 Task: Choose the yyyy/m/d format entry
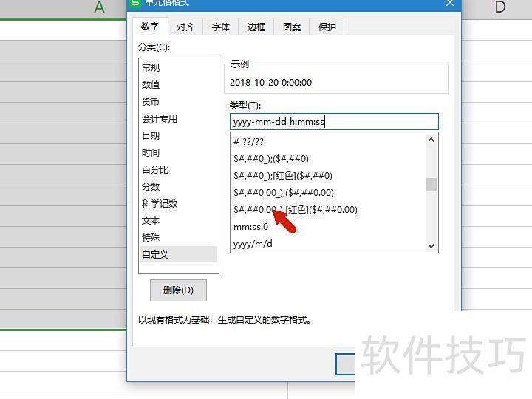coord(253,244)
